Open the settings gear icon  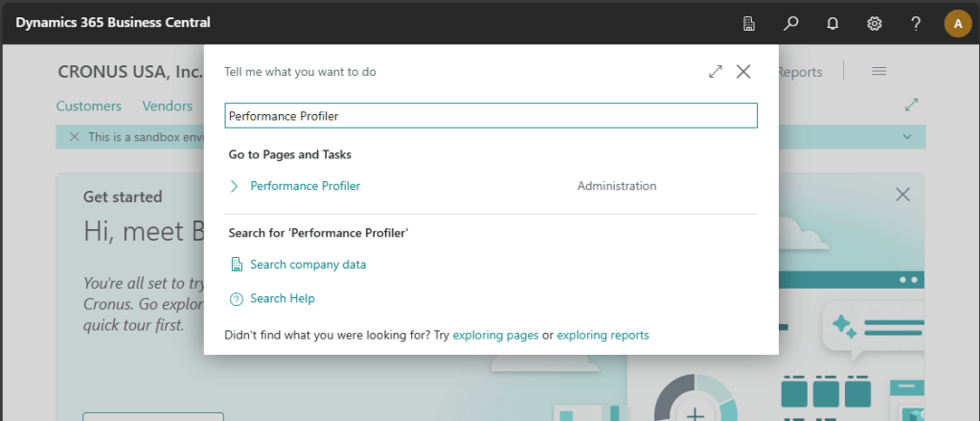tap(875, 23)
